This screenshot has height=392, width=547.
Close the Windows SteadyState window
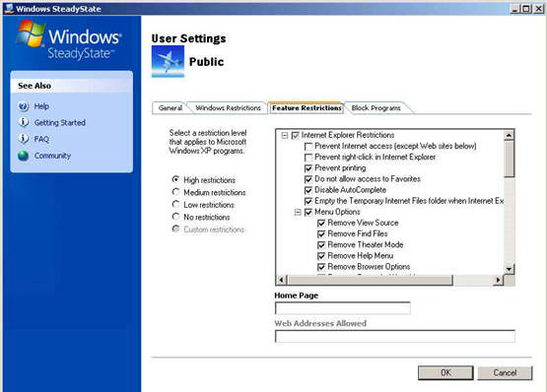click(539, 9)
